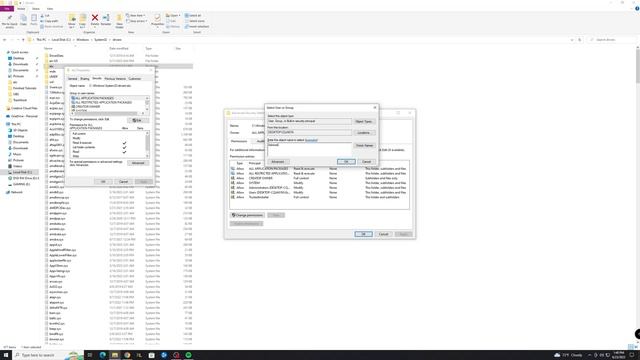
Task: Click the Check Names button
Action: [364, 145]
